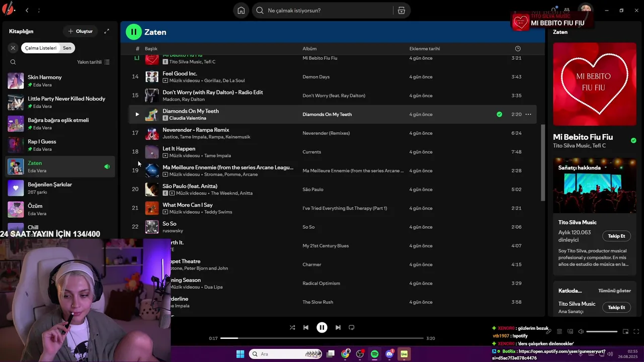Viewport: 644px width, 362px height.
Task: Click São Paulo (feat. Anitta) track title
Action: click(190, 186)
